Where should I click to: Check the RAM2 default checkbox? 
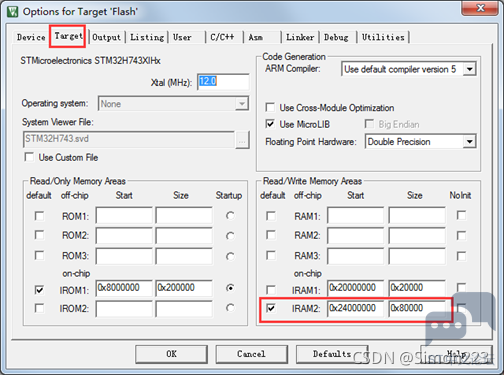tap(271, 235)
